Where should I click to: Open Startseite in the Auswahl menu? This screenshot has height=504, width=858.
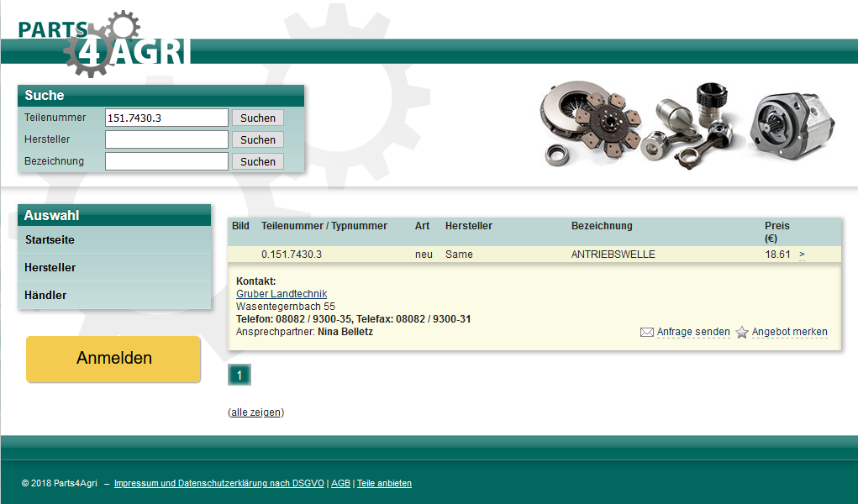(x=50, y=240)
